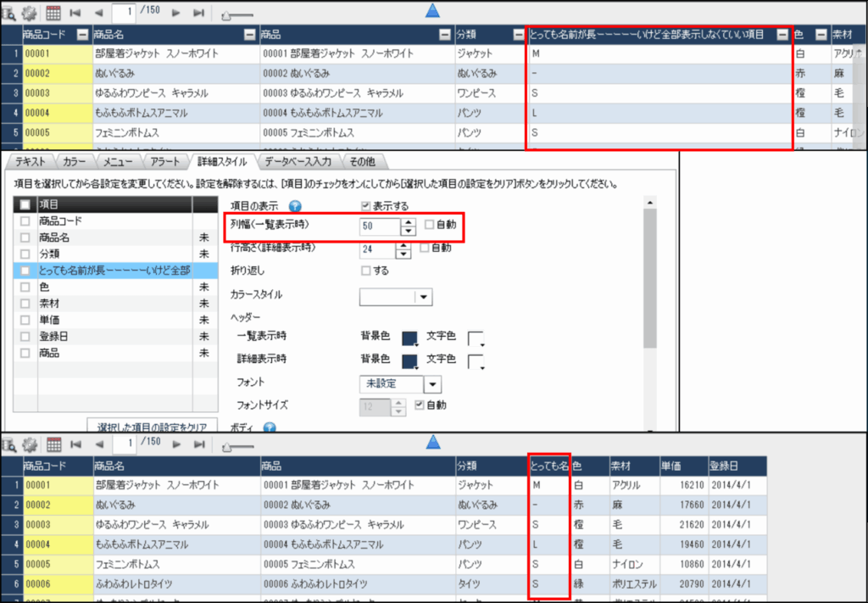Jump to the last record in the bottom toolbar

point(198,444)
